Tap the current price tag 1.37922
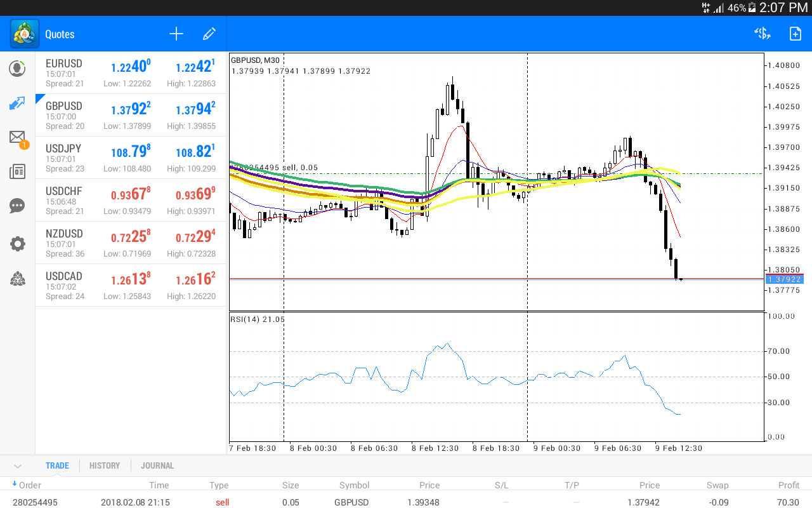The image size is (812, 508). pyautogui.click(x=784, y=279)
